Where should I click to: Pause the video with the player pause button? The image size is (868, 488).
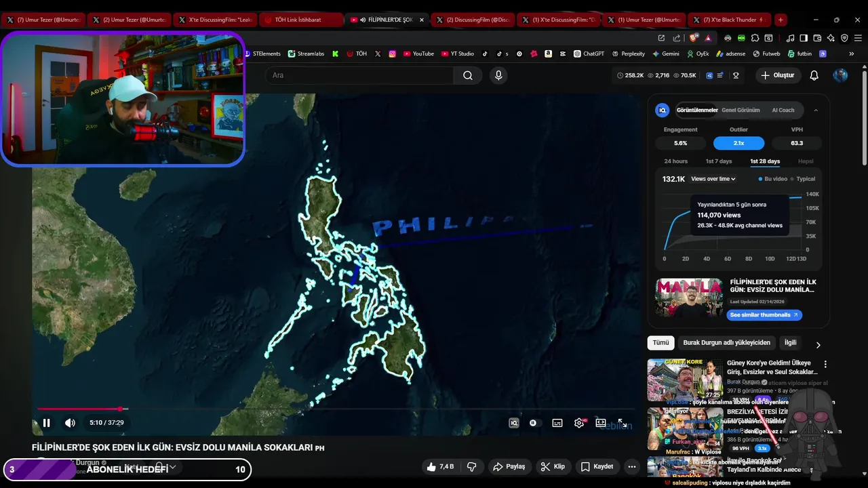click(46, 423)
